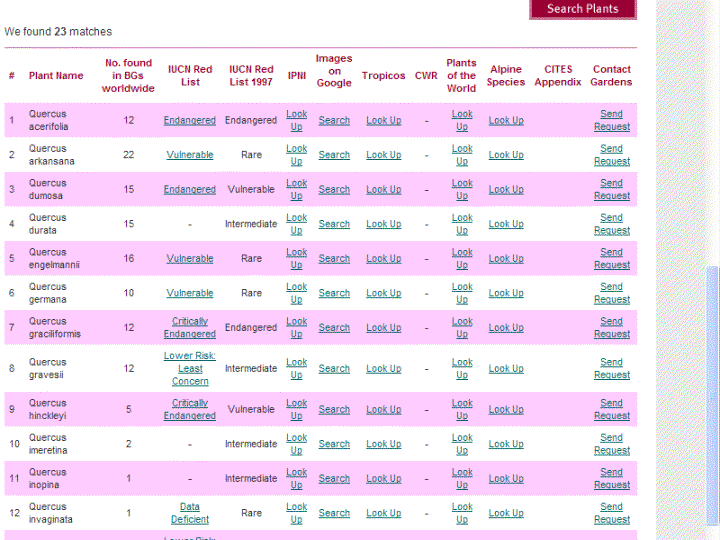Click the count 22 for Quercus arkansana
This screenshot has width=720, height=540.
pyautogui.click(x=129, y=155)
